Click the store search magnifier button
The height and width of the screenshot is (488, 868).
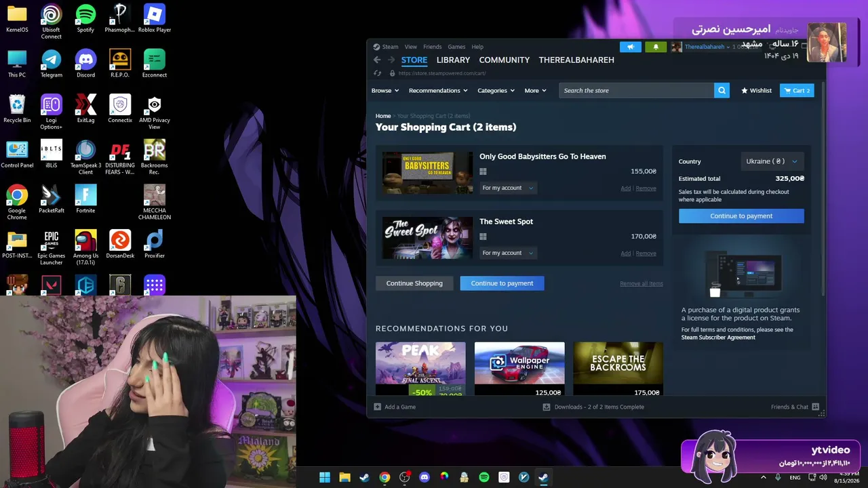[722, 90]
